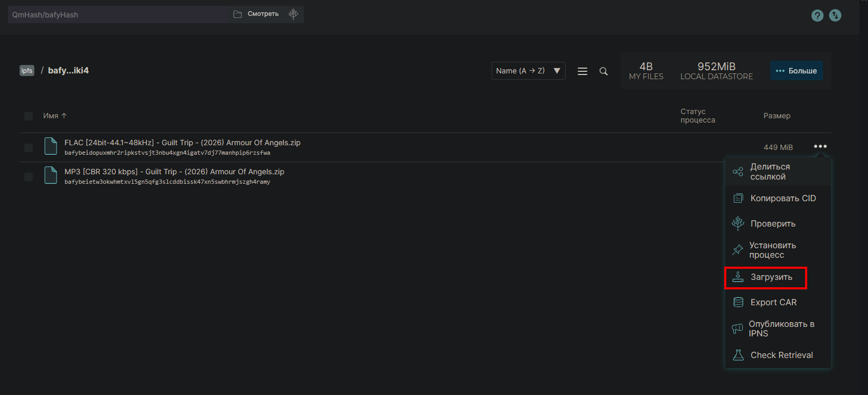Image resolution: width=868 pixels, height=395 pixels.
Task: Click the copy CID document icon
Action: pyautogui.click(x=738, y=199)
